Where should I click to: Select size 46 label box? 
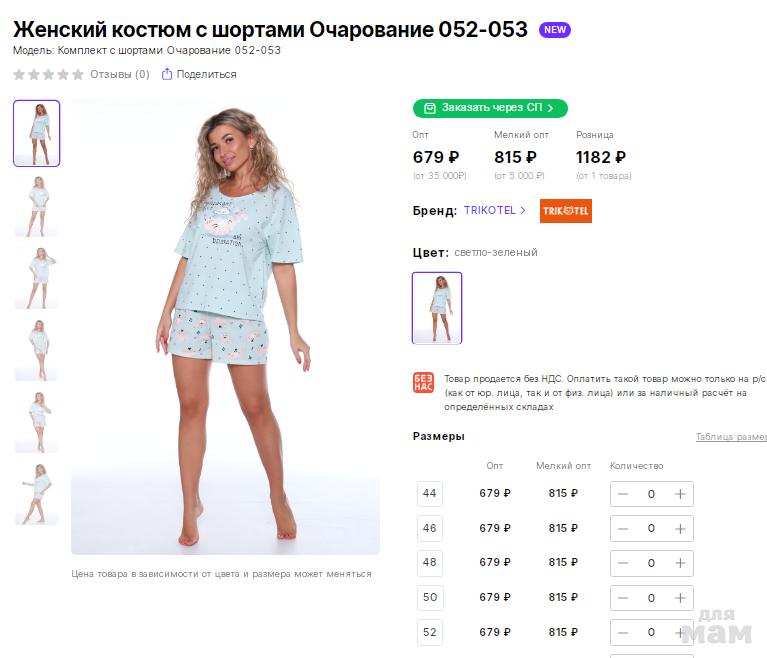tap(430, 528)
